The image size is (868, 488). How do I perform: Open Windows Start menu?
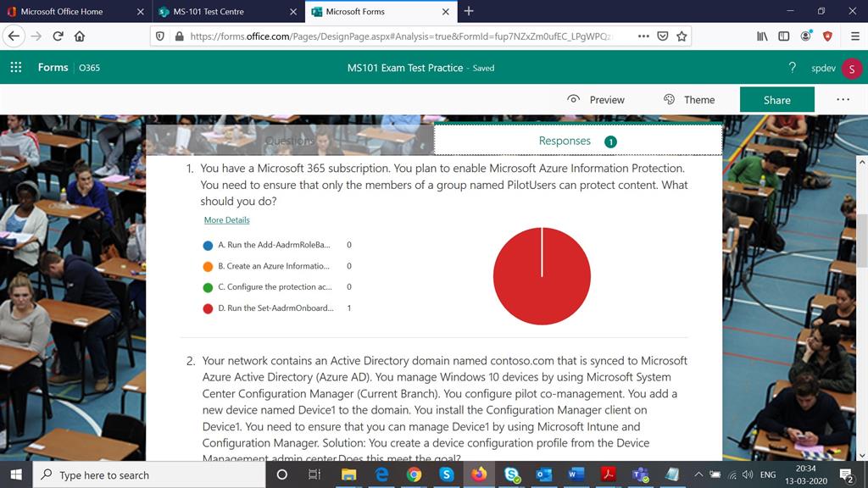pyautogui.click(x=16, y=474)
